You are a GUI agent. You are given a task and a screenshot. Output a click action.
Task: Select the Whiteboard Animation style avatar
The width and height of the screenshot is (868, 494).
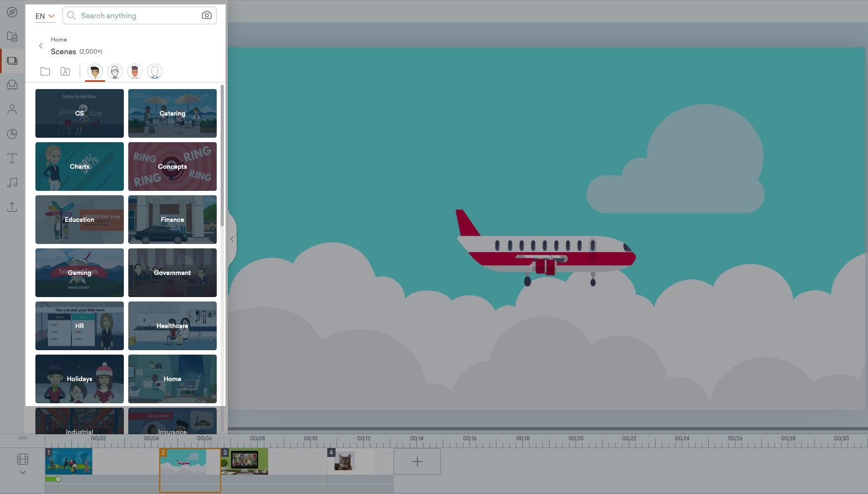pyautogui.click(x=115, y=71)
